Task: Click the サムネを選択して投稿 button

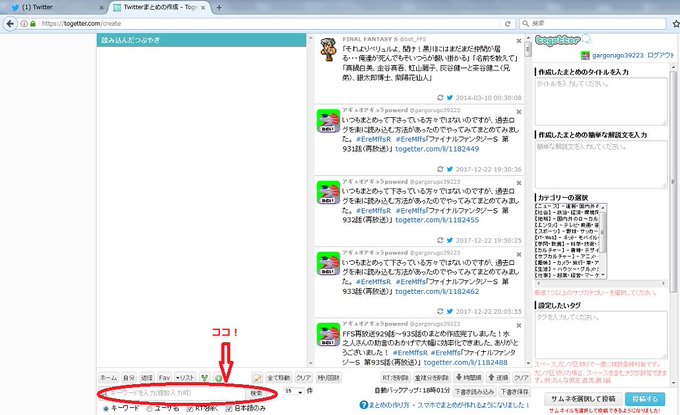Action: [x=583, y=399]
